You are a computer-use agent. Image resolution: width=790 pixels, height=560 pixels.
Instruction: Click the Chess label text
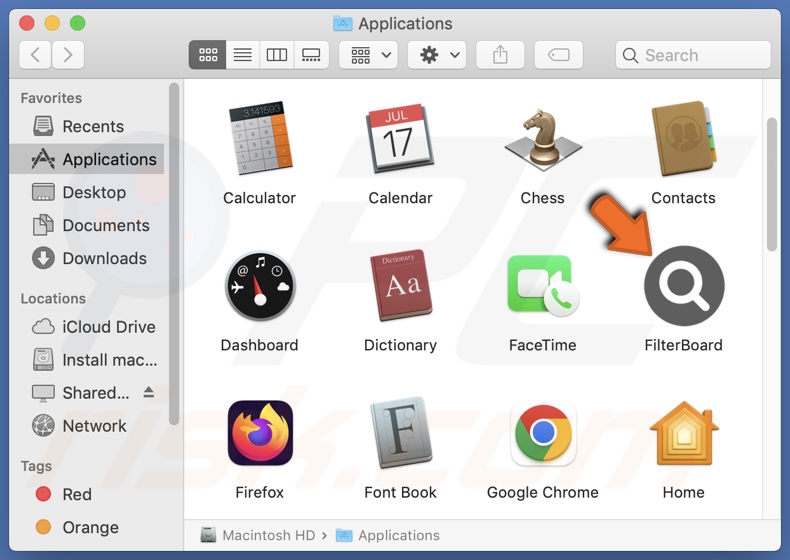[543, 198]
